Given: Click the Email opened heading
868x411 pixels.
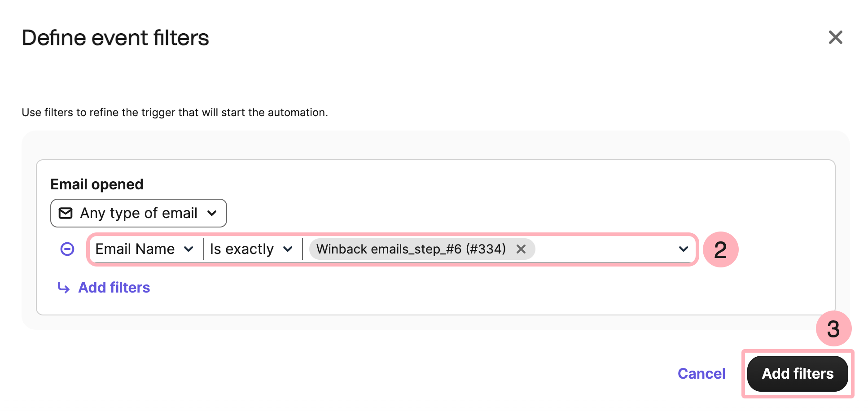Looking at the screenshot, I should pyautogui.click(x=97, y=184).
